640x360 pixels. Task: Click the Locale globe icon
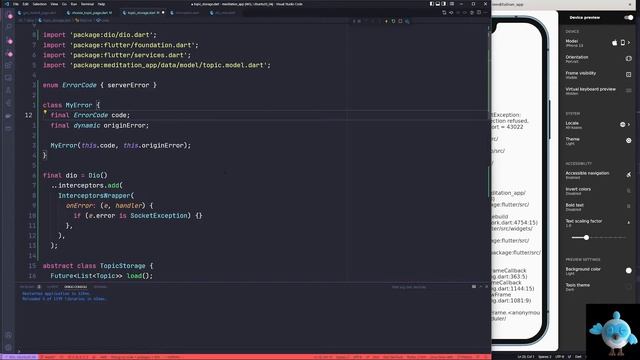coord(622,124)
